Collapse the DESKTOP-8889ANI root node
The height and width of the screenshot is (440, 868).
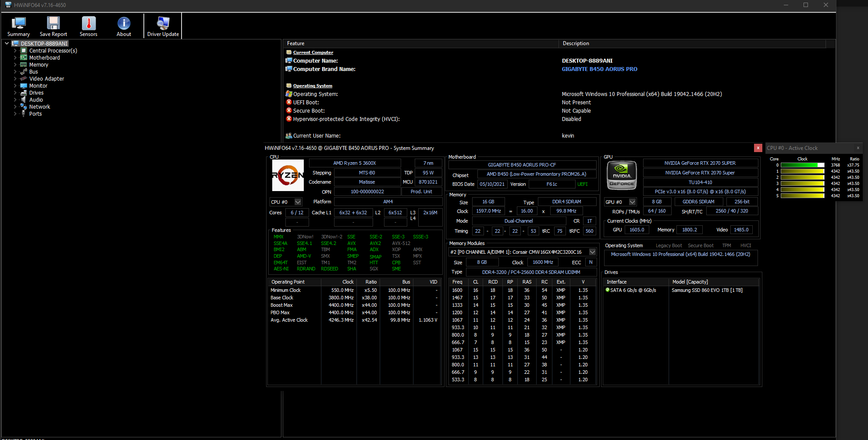7,44
